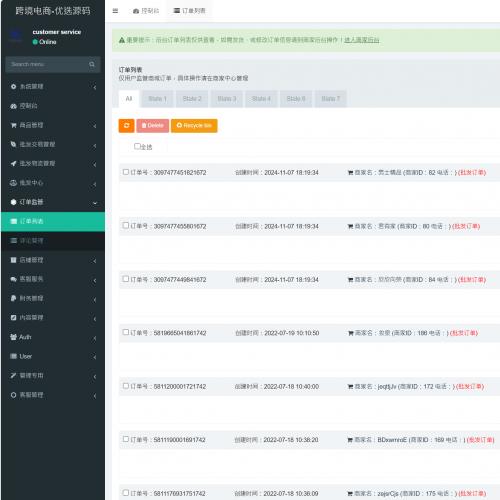This screenshot has width=500, height=500.
Task: Expand the 客服服务 chevron
Action: point(95,280)
